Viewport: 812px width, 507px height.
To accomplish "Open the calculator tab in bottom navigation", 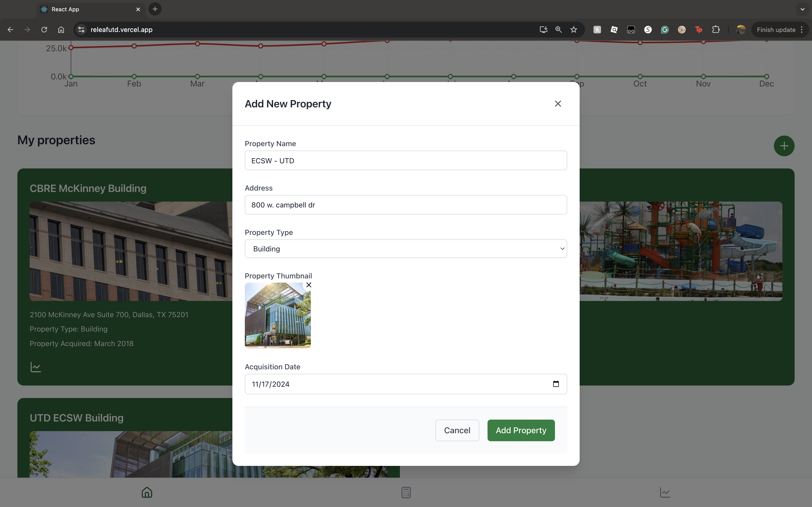I will click(x=406, y=492).
